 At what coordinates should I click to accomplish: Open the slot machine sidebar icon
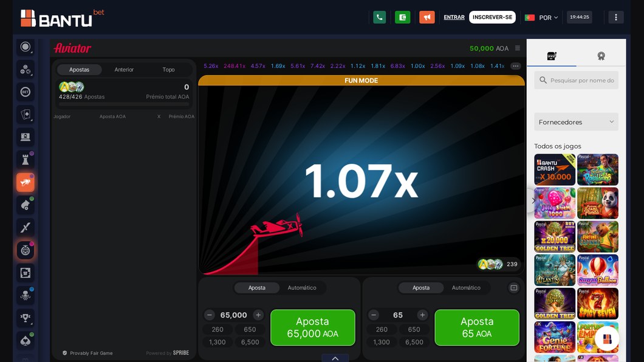26,273
